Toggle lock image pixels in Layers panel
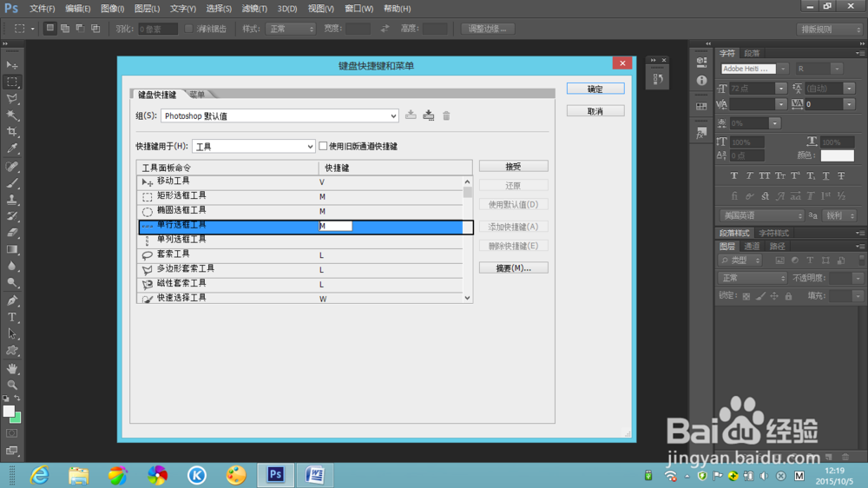Image resolution: width=868 pixels, height=488 pixels. 760,296
